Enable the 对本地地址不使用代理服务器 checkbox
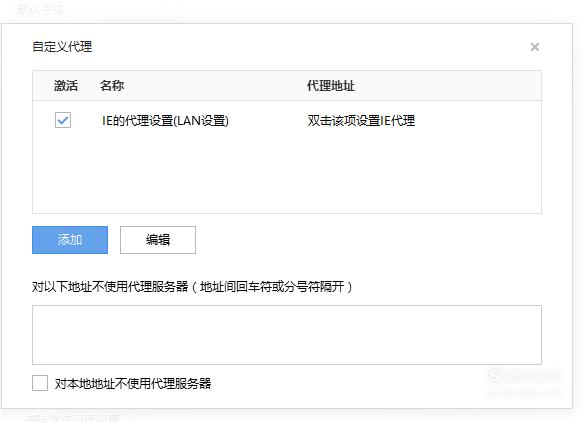Image resolution: width=586 pixels, height=422 pixels. [40, 383]
